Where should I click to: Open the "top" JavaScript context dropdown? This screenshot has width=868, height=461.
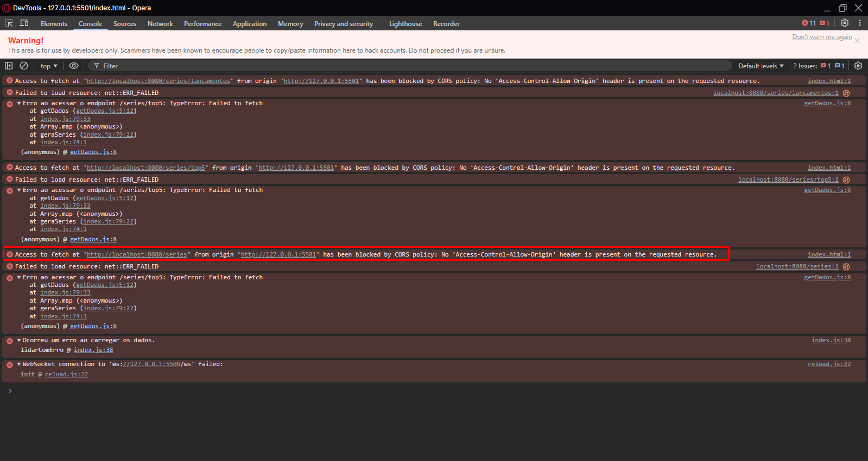49,66
